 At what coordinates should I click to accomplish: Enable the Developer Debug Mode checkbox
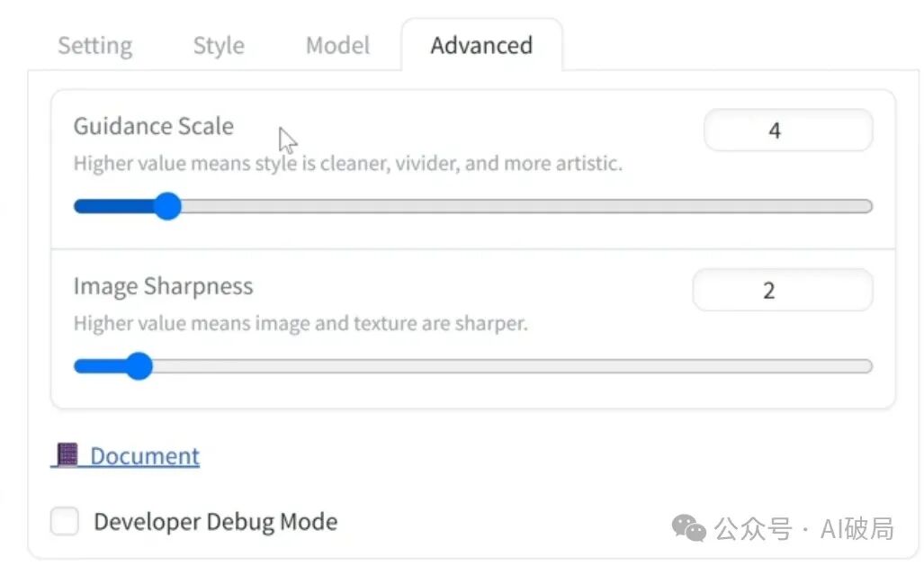click(65, 521)
